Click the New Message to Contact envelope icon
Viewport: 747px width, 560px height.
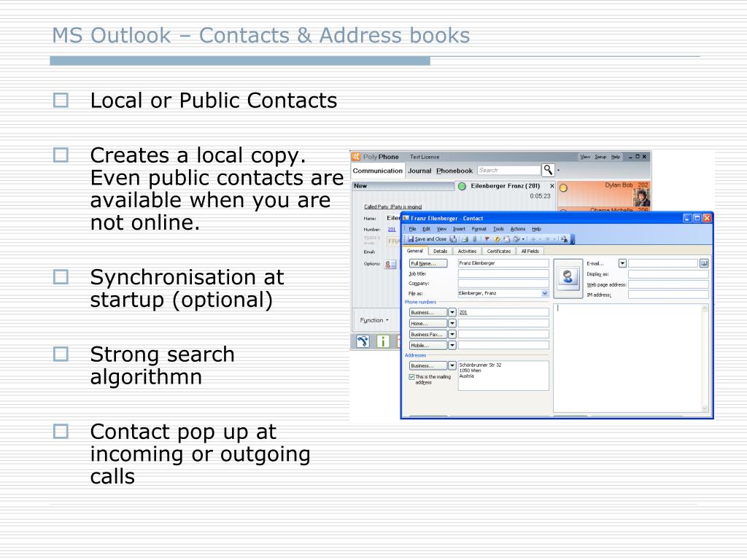(506, 239)
